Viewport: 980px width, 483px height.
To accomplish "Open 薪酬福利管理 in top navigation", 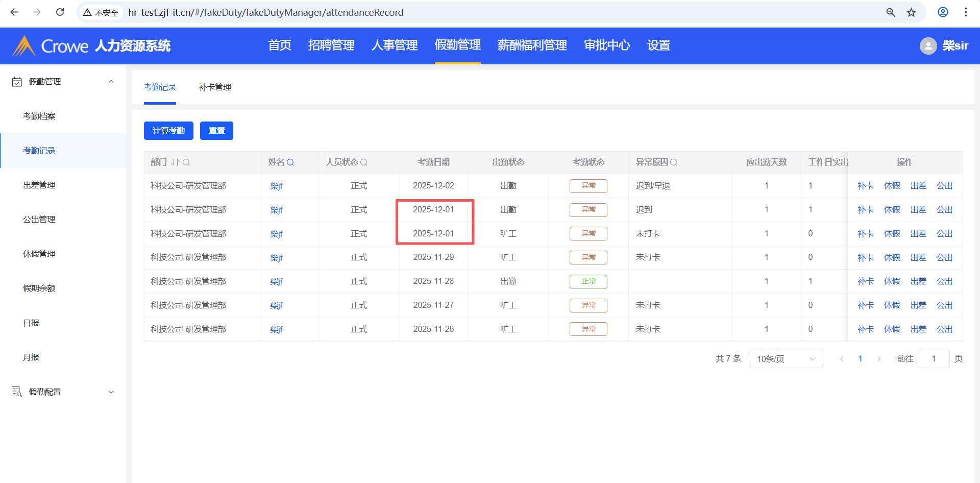I will [x=532, y=45].
